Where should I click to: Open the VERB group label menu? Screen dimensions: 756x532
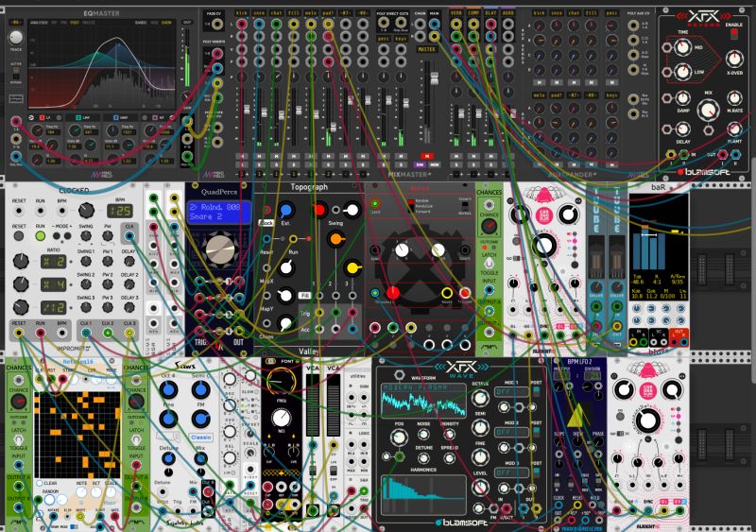(456, 13)
